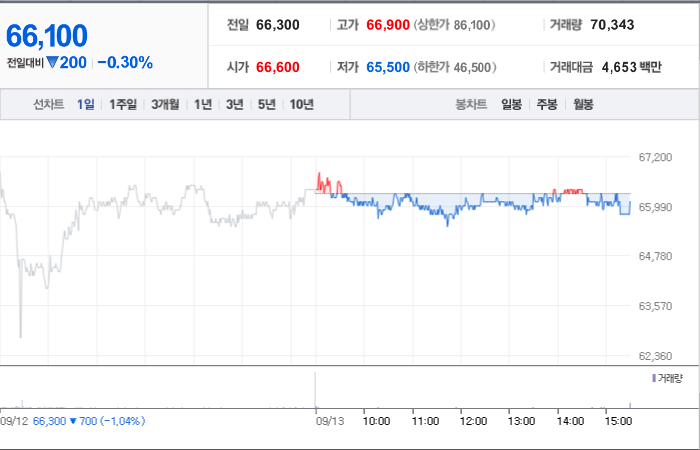The width and height of the screenshot is (700, 450).
Task: Click the 11:00 time axis label
Action: (x=425, y=421)
